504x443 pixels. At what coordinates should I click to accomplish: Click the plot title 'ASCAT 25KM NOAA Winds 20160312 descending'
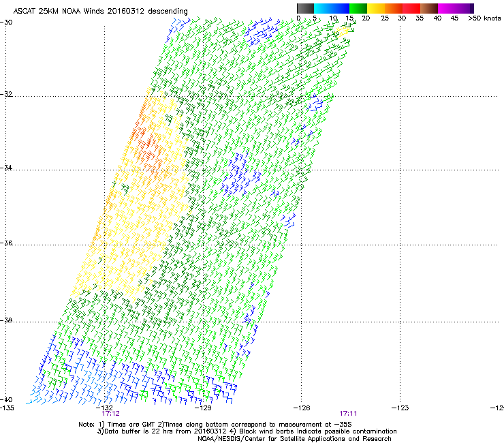click(x=100, y=12)
